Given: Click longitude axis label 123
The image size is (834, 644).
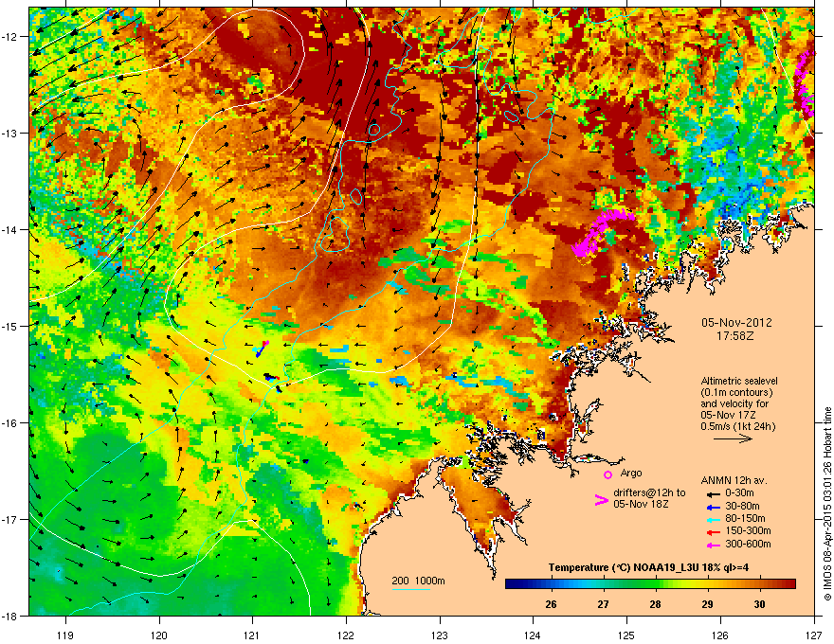Looking at the screenshot, I should click(x=440, y=635).
